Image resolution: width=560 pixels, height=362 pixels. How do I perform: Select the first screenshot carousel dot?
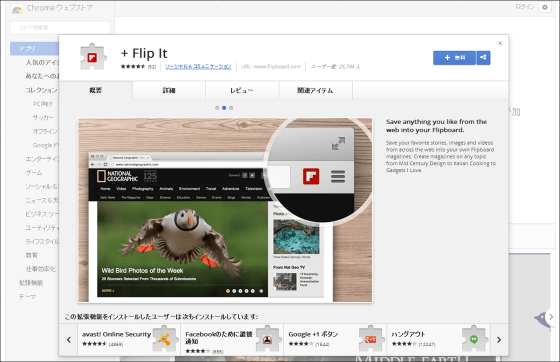(x=217, y=108)
